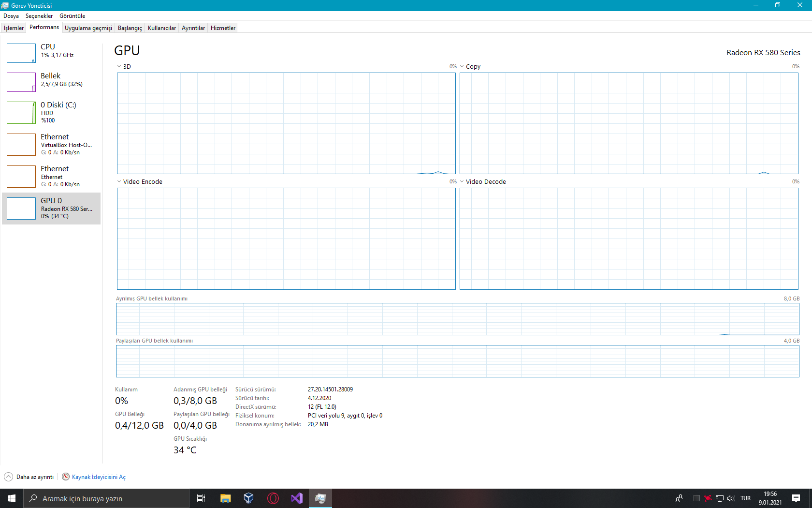Minimize the Görev Yöneticisi window
The width and height of the screenshot is (812, 508).
click(756, 5)
